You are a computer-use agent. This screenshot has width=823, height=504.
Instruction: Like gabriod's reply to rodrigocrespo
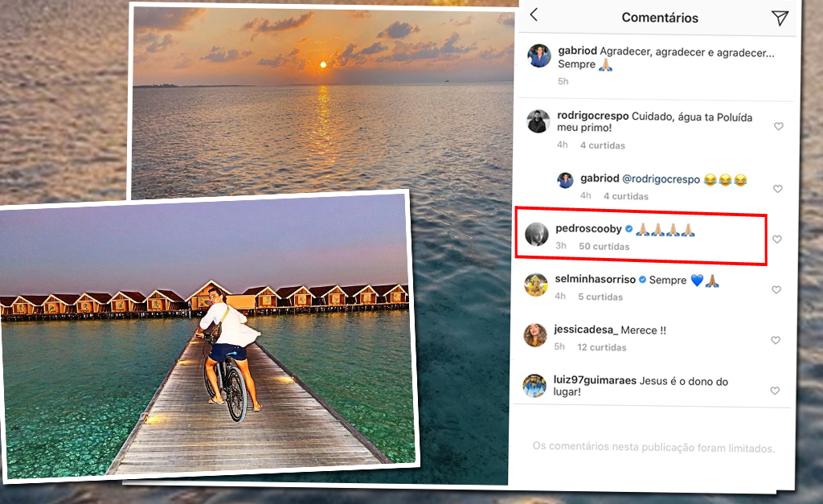(777, 189)
